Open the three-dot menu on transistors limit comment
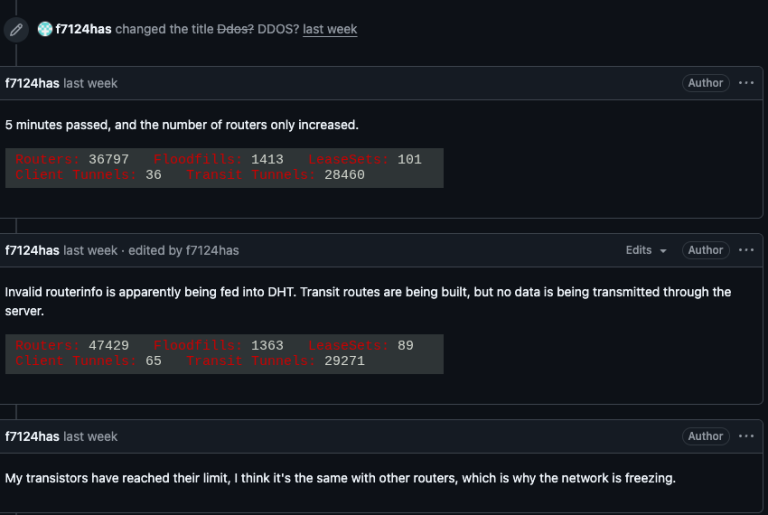 click(x=746, y=436)
